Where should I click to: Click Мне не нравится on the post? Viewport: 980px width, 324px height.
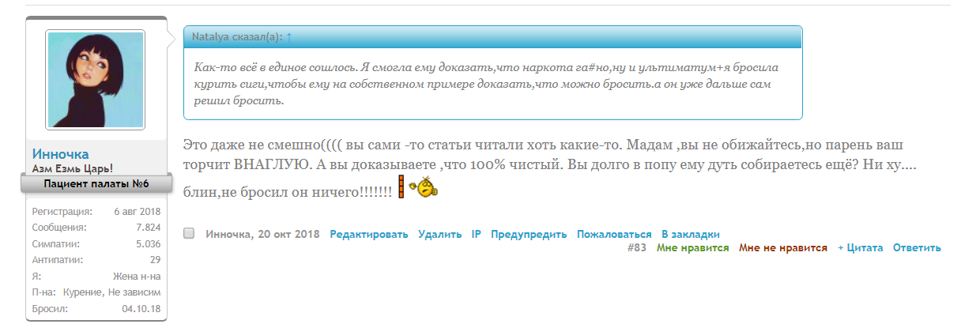(x=783, y=248)
